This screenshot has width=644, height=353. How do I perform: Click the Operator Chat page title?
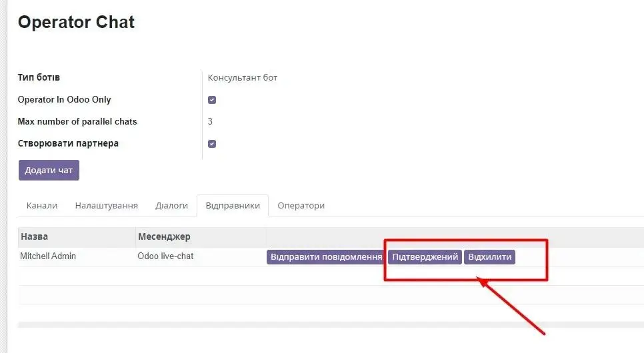tap(76, 22)
